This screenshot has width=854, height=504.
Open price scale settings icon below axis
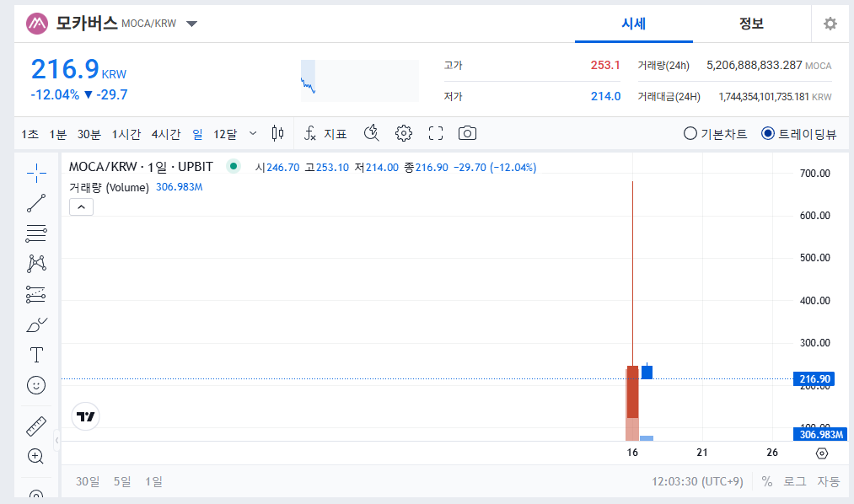[x=822, y=453]
